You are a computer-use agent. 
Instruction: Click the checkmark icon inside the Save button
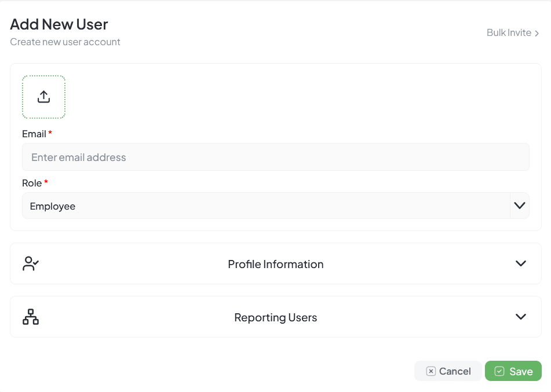click(x=499, y=371)
